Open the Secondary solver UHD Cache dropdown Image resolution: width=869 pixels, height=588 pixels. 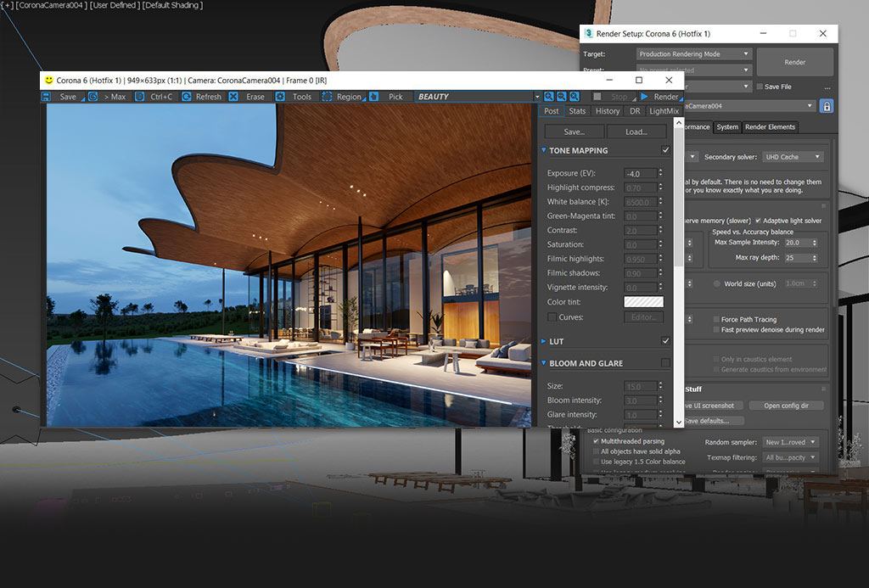pos(793,157)
